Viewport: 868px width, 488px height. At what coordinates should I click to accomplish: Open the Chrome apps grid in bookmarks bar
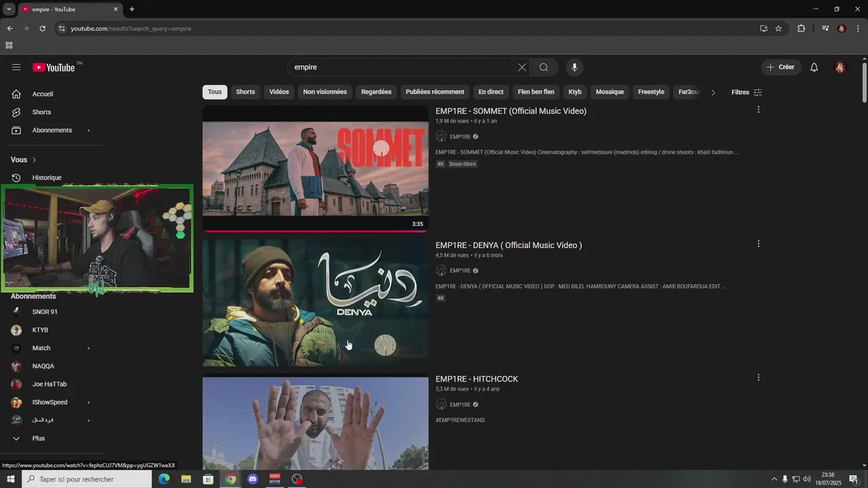(9, 45)
